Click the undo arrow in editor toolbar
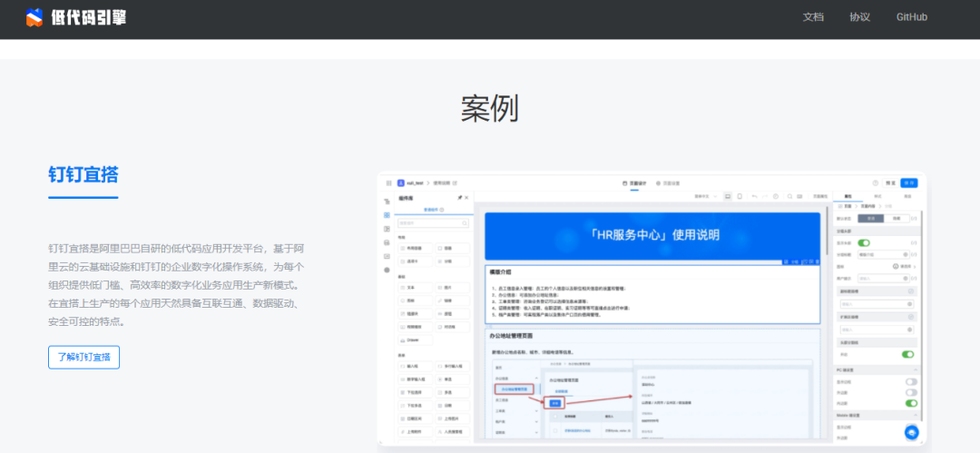This screenshot has width=980, height=453. pos(754,196)
